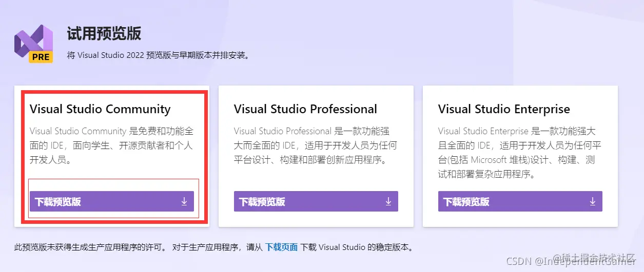
Task: Click download arrow icon on Enterprise button
Action: 593,201
